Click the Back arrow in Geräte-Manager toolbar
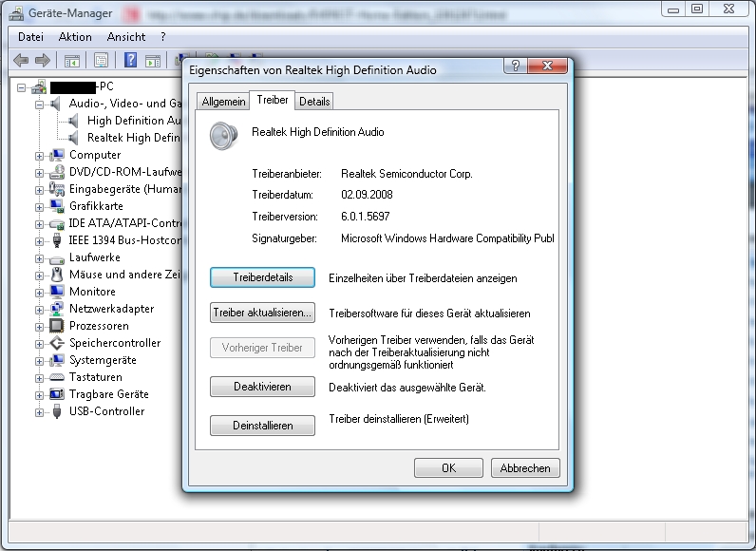The height and width of the screenshot is (551, 756). 21,60
